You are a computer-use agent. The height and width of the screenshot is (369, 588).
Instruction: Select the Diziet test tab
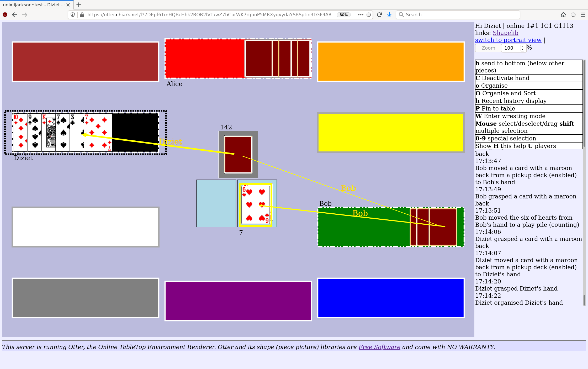pos(31,5)
